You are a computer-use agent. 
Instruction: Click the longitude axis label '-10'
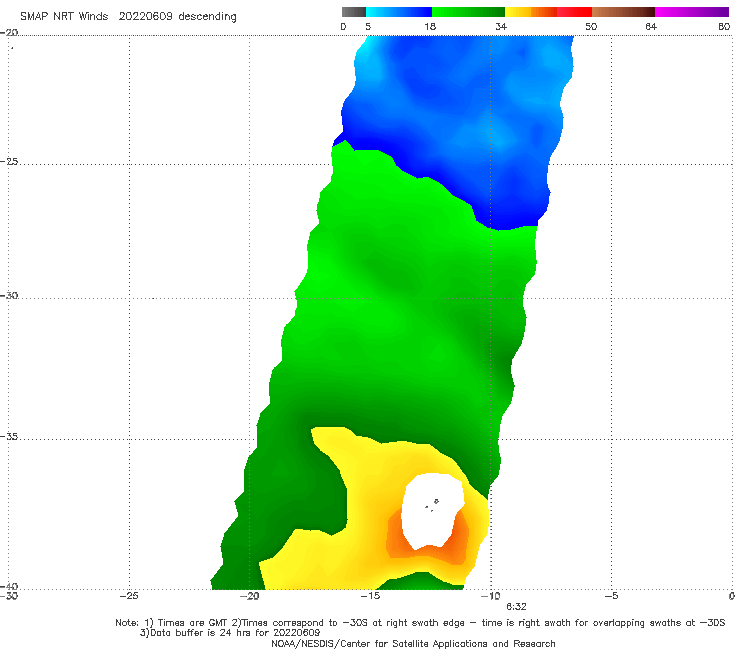coord(491,596)
